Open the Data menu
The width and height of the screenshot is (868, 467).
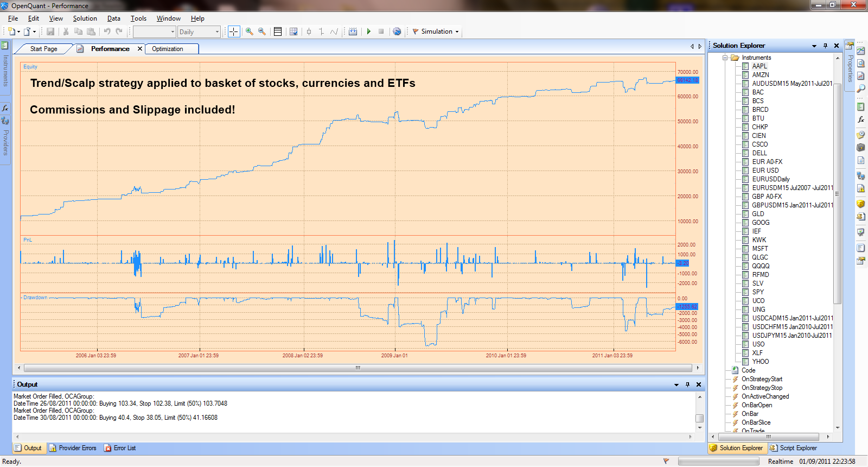pos(114,18)
